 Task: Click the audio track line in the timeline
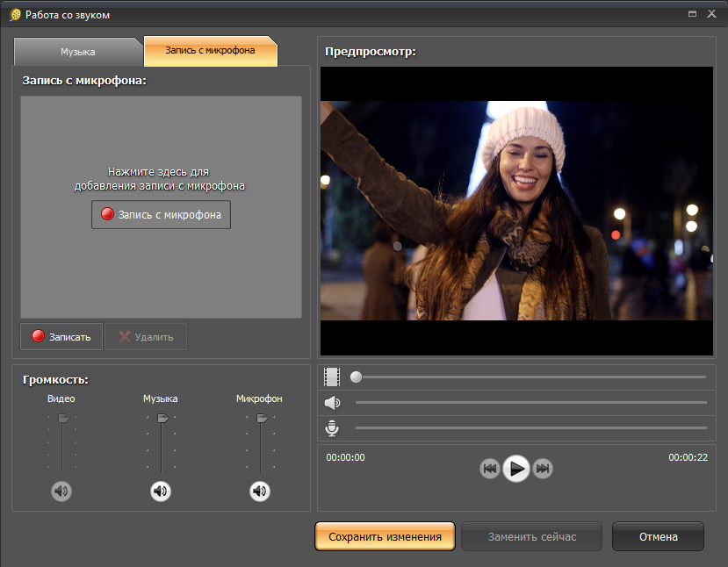[531, 402]
